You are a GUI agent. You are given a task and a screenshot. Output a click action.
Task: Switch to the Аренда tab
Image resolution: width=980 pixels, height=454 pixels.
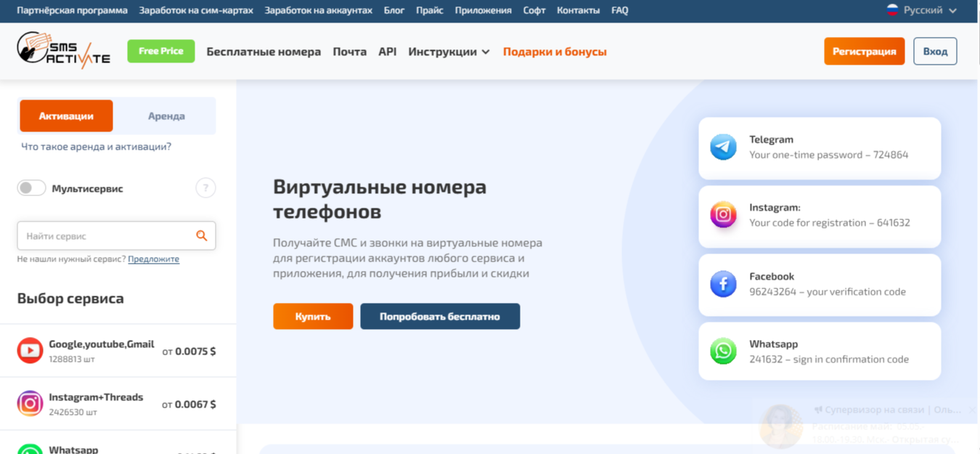pyautogui.click(x=166, y=115)
